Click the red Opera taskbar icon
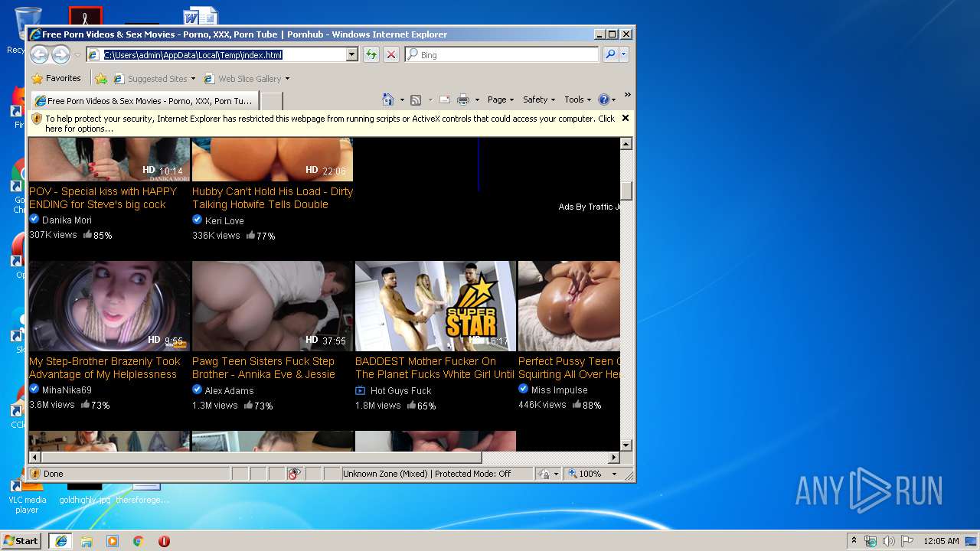Screen dimensions: 980x551 pyautogui.click(x=164, y=541)
